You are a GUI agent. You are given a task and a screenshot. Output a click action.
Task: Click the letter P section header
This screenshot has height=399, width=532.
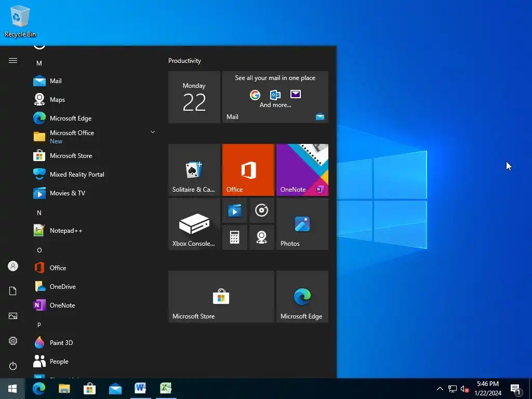(x=39, y=325)
